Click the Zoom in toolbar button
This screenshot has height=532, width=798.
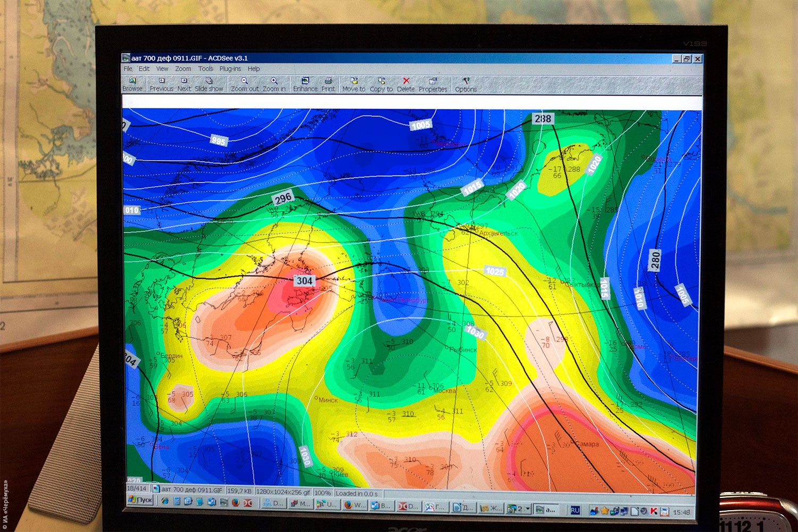(274, 85)
